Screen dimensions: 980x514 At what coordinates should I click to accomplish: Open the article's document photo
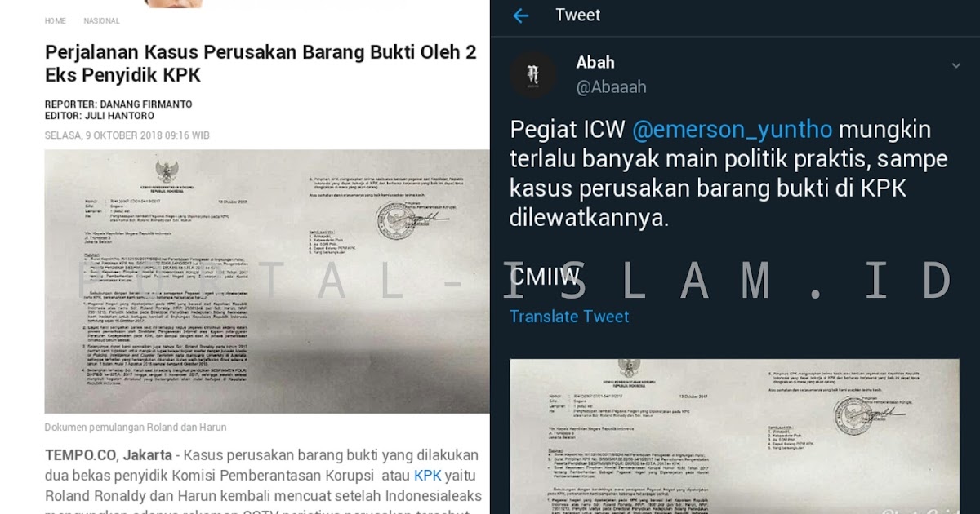coord(267,281)
